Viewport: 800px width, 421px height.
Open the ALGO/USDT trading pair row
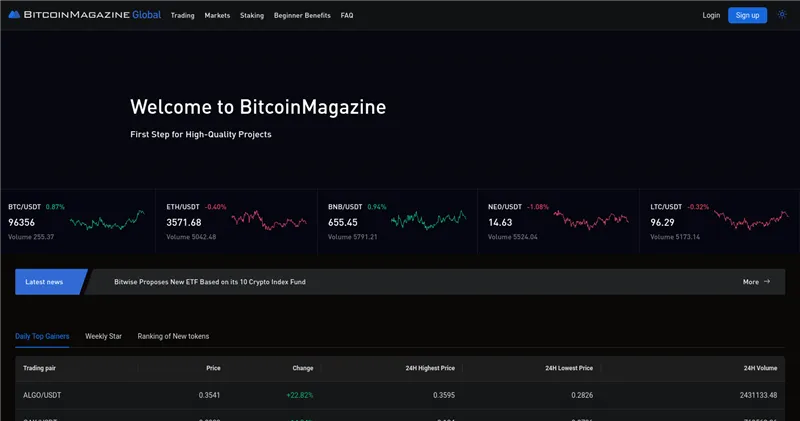pos(400,395)
